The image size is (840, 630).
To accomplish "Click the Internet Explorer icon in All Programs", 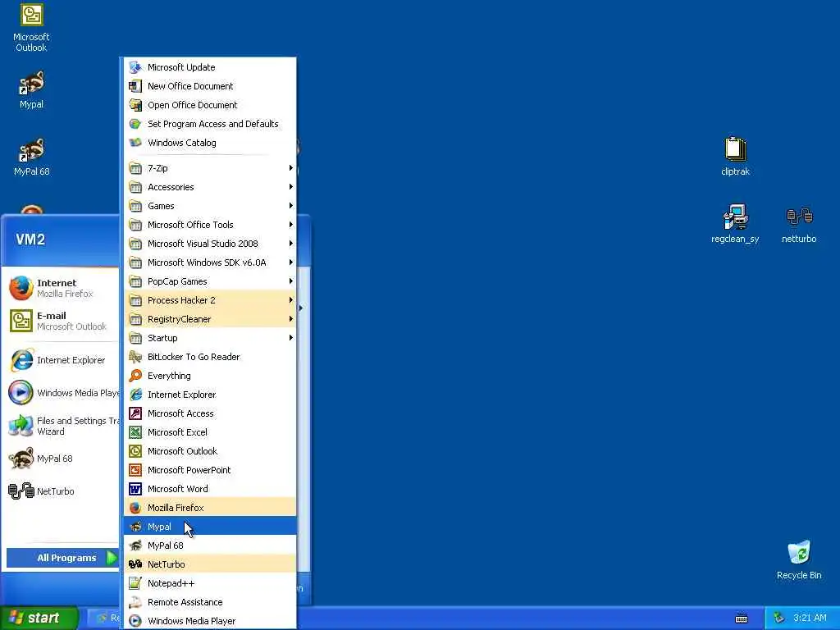I will 135,395.
